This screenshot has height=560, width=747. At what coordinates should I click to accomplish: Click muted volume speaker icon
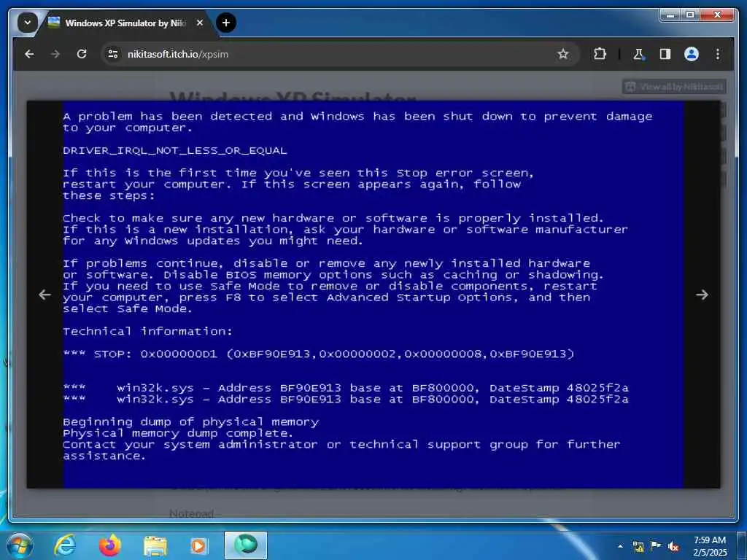[x=673, y=546]
